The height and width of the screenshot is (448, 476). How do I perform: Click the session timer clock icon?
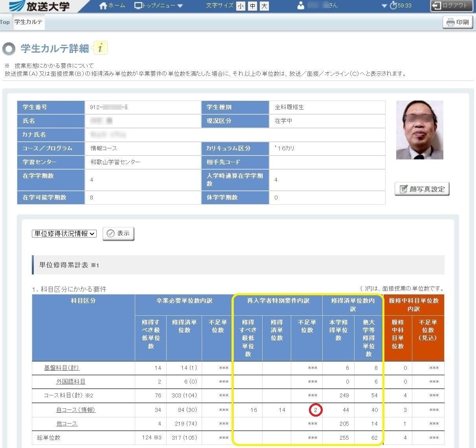(393, 5)
